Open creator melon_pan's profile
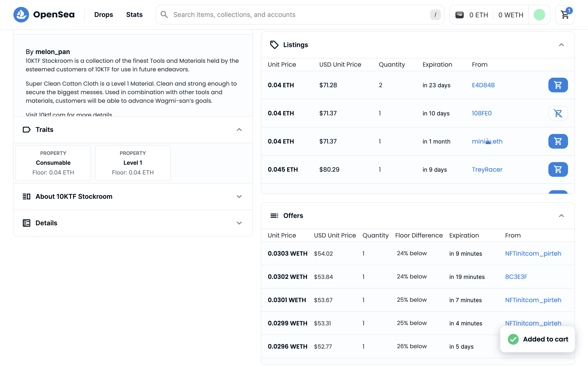Image resolution: width=588 pixels, height=367 pixels. [x=52, y=52]
